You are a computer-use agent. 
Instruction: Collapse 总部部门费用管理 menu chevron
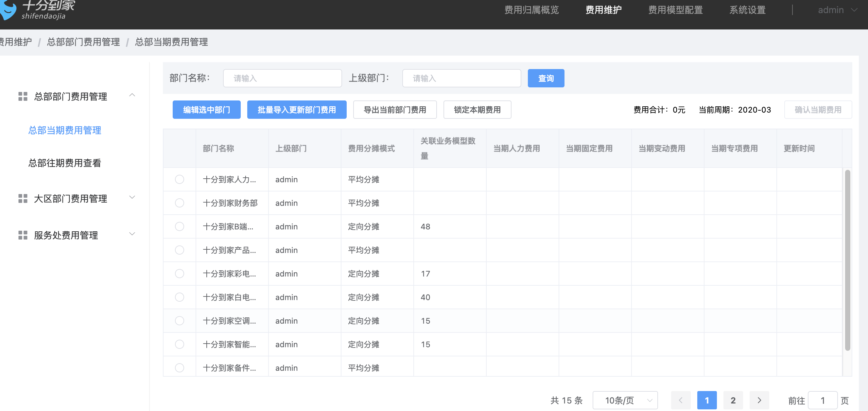coord(132,96)
